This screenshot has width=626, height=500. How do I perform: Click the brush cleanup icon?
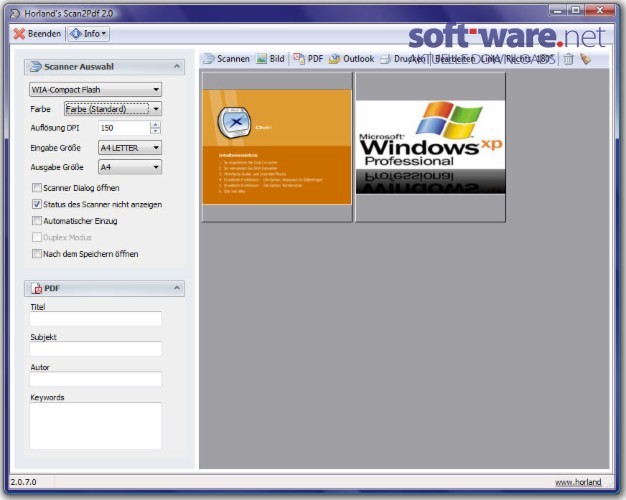click(x=585, y=59)
